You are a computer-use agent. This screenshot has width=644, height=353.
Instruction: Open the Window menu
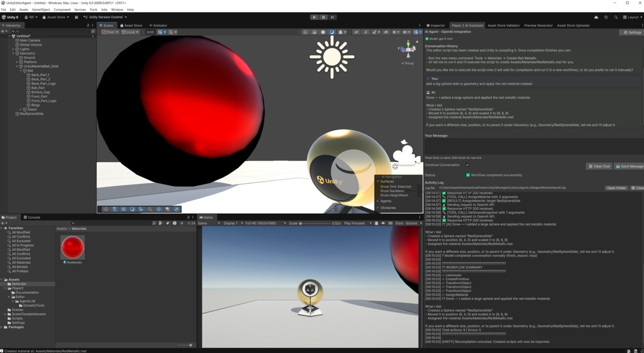(117, 10)
